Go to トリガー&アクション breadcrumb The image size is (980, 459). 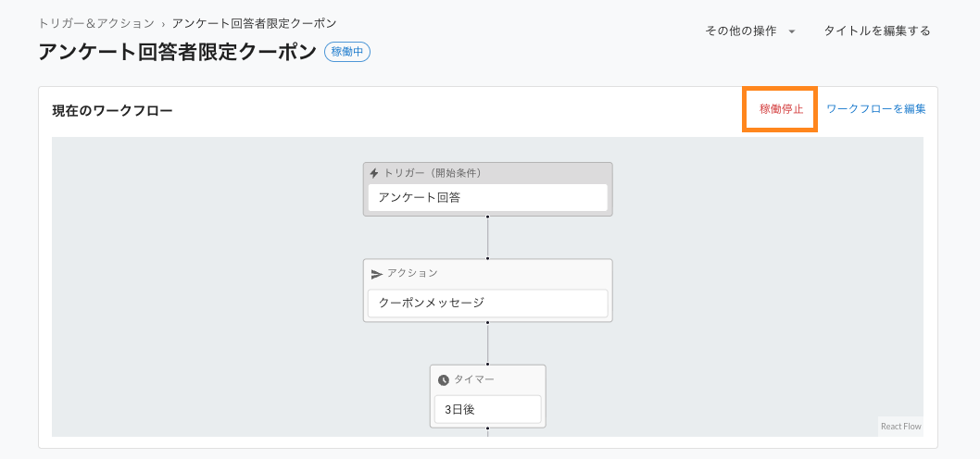(96, 23)
